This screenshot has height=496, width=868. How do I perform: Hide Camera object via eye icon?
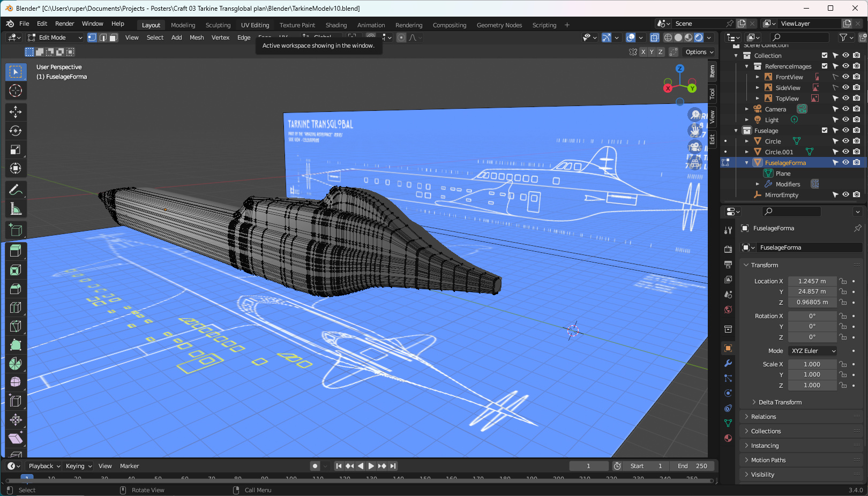[845, 109]
